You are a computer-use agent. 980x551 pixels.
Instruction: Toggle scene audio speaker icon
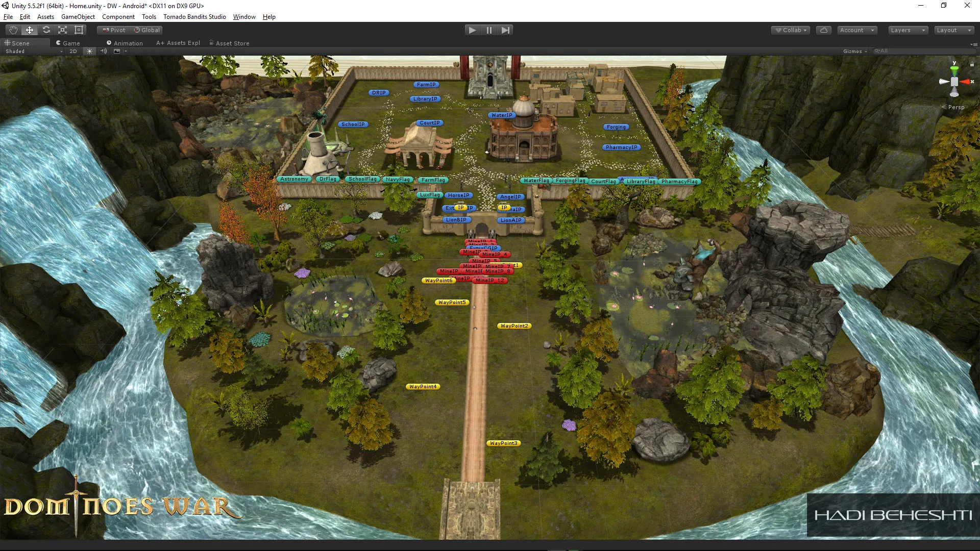pos(104,51)
